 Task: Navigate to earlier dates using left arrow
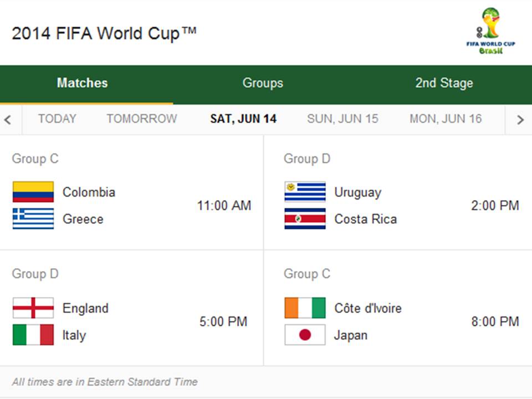click(x=9, y=119)
